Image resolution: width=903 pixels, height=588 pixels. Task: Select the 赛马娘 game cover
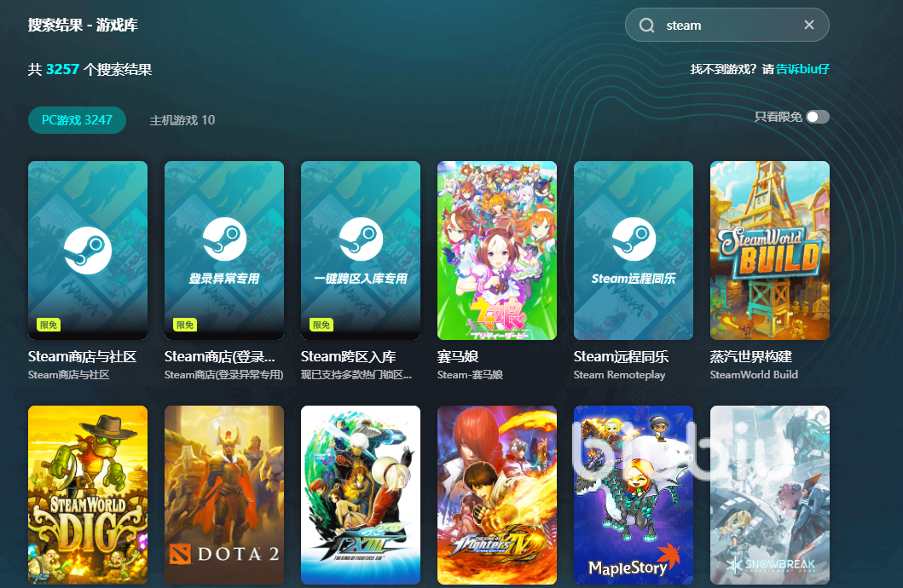point(497,250)
